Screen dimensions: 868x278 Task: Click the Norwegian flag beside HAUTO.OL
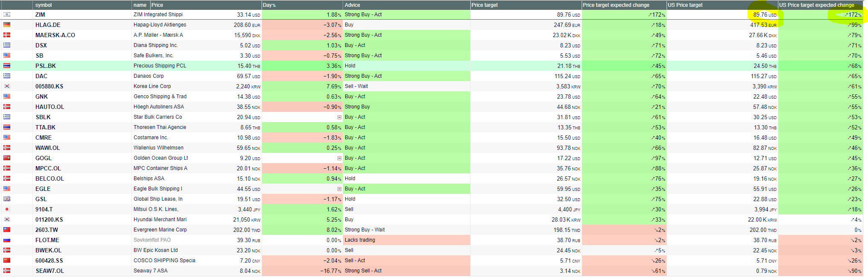point(6,107)
